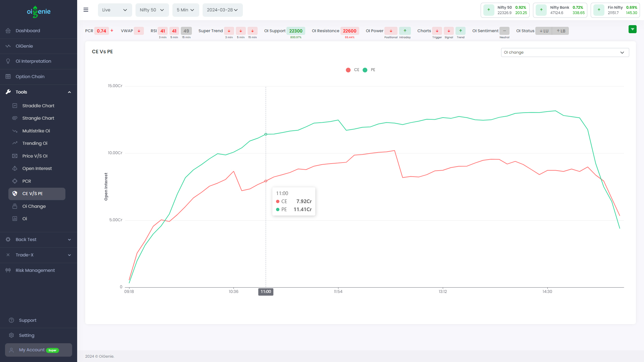Screen dimensions: 644x362
Task: Open the Strangle Chart panel
Action: [38, 118]
